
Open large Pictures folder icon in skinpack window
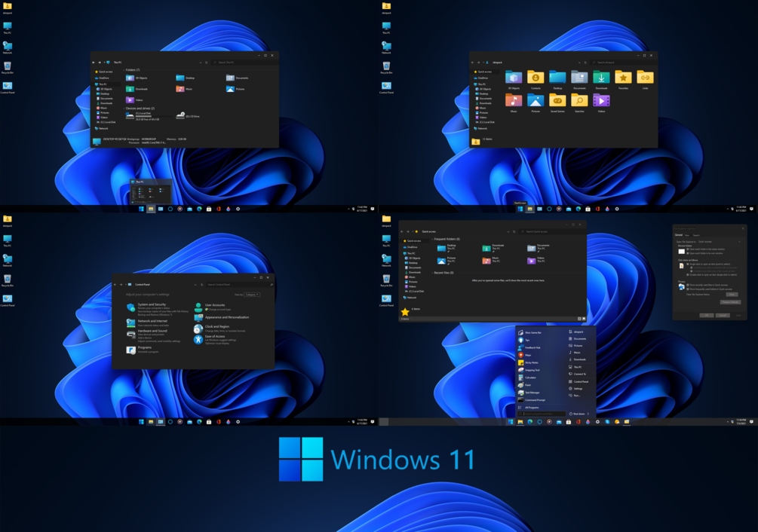point(536,100)
